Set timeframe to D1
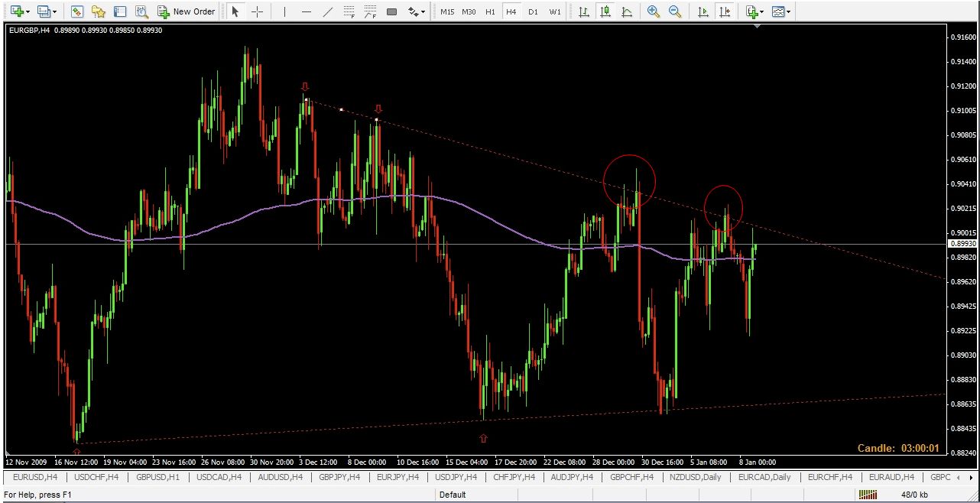The image size is (980, 503). [533, 11]
